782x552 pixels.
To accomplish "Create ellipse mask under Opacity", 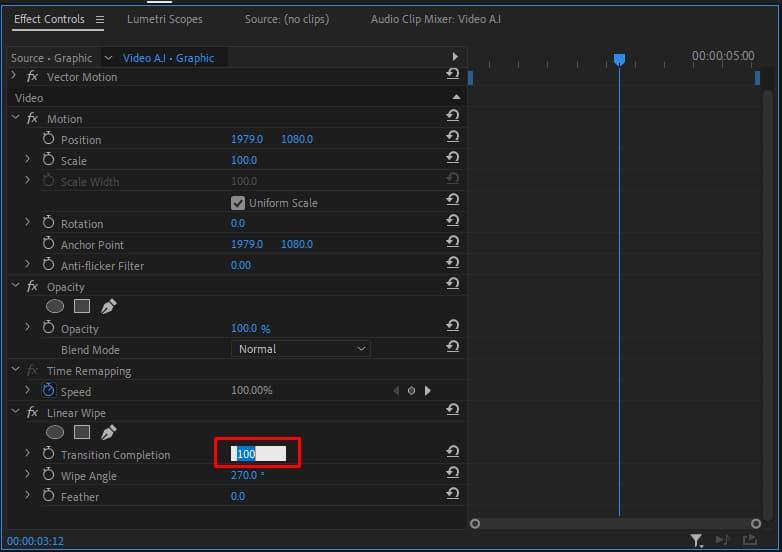I will pyautogui.click(x=55, y=307).
